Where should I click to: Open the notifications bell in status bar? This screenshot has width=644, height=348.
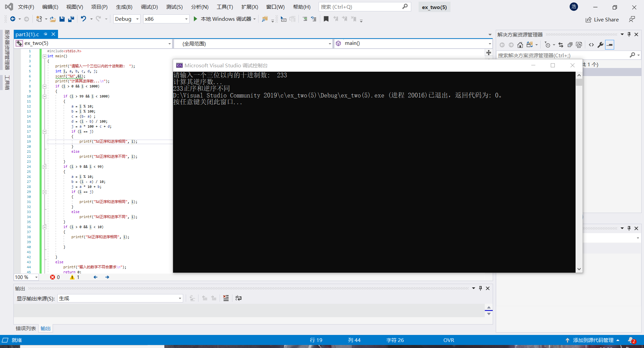pos(632,340)
